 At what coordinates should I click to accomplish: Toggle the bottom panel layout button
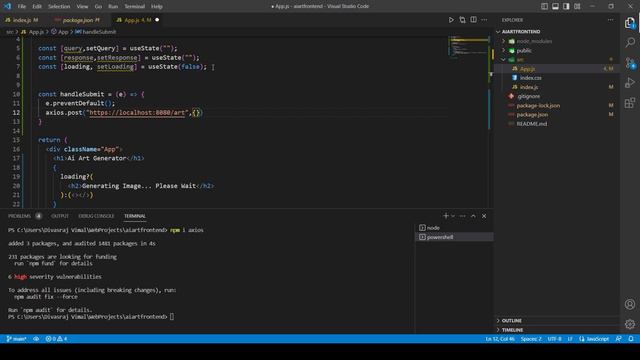pyautogui.click(x=556, y=6)
